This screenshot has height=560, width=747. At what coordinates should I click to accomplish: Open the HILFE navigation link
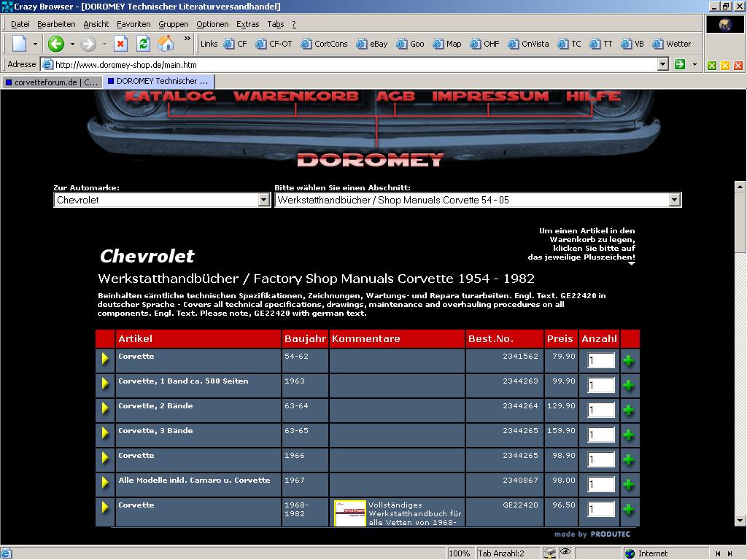[593, 96]
